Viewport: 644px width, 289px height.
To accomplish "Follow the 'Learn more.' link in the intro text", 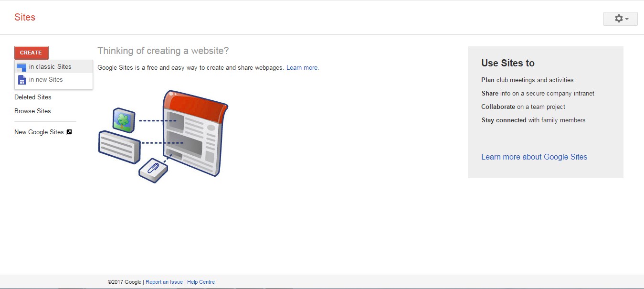I will click(x=303, y=68).
